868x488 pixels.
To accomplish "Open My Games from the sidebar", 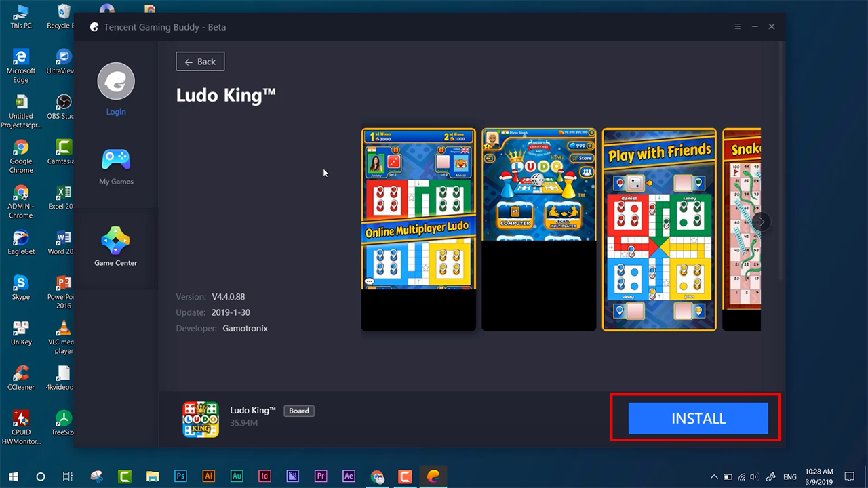I will tap(116, 167).
